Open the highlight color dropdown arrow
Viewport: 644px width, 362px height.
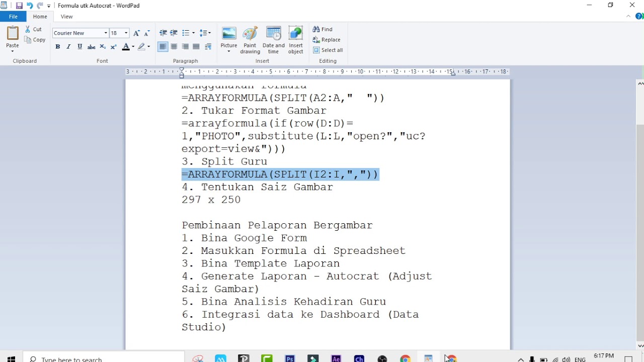[x=148, y=47]
